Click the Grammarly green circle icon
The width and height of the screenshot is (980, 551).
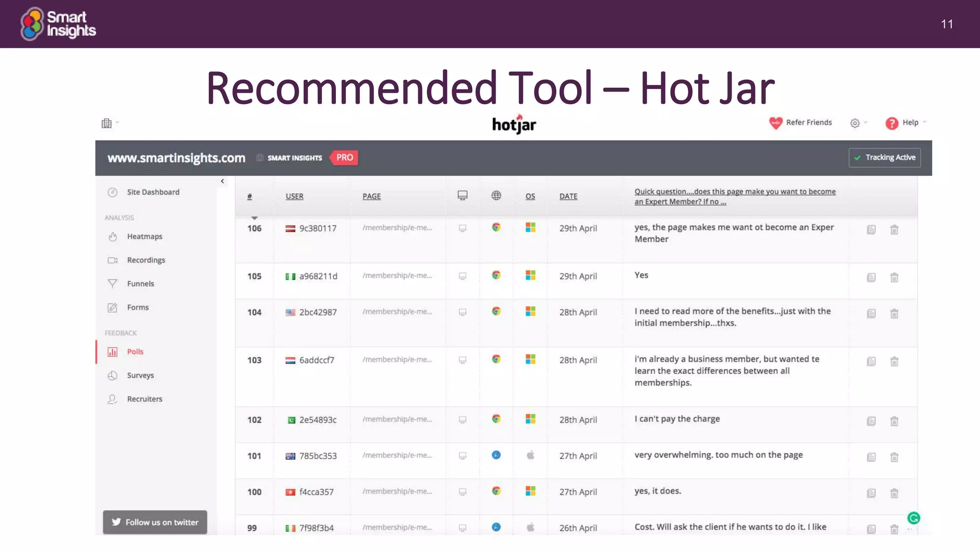click(913, 518)
